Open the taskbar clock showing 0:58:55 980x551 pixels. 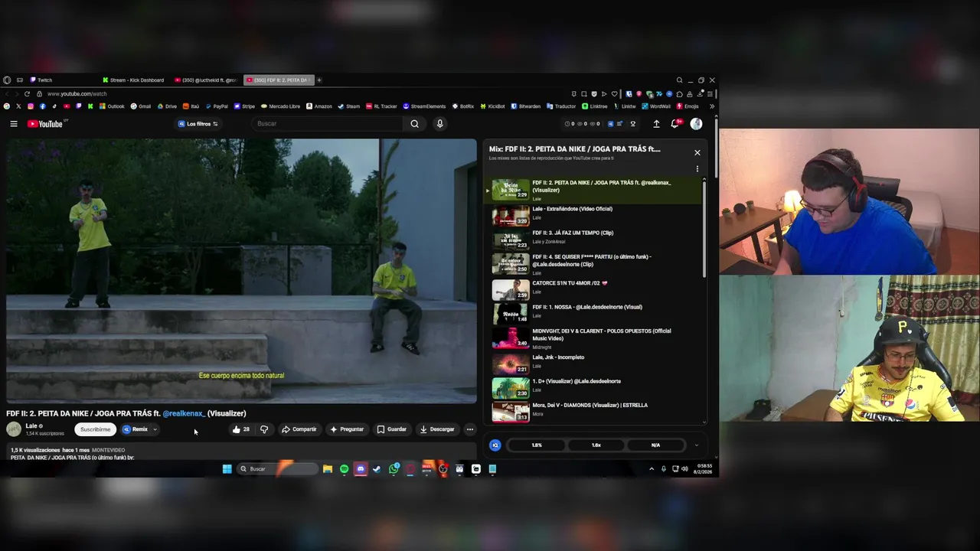[x=704, y=469]
